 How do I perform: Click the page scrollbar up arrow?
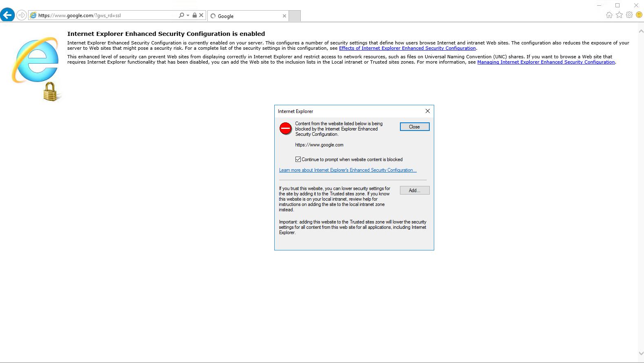(641, 31)
